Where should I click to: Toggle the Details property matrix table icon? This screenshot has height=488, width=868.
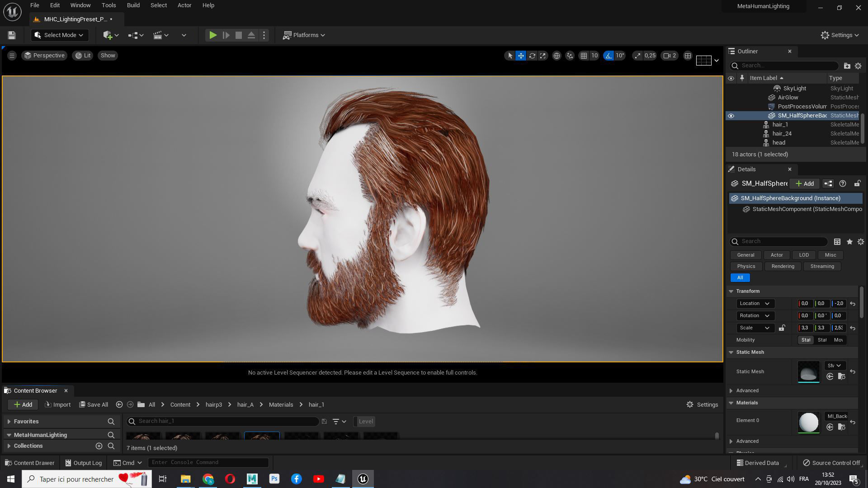coord(837,242)
